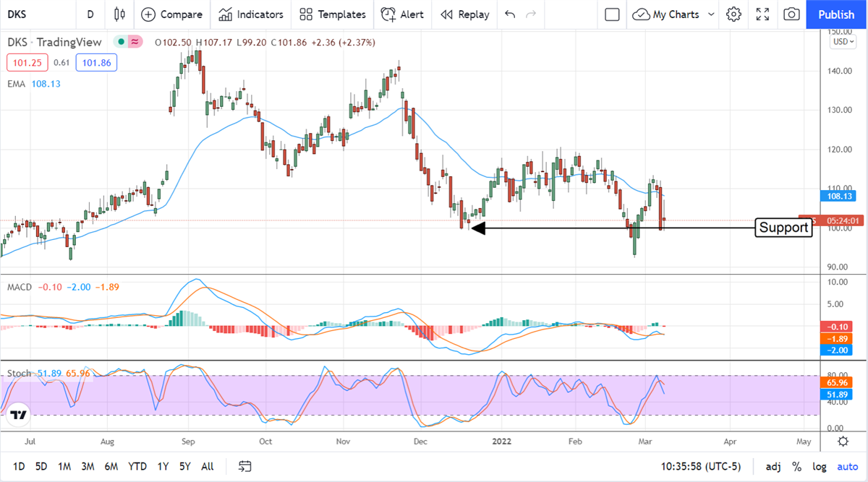This screenshot has width=868, height=482.
Task: Enter fullscreen mode
Action: [762, 14]
